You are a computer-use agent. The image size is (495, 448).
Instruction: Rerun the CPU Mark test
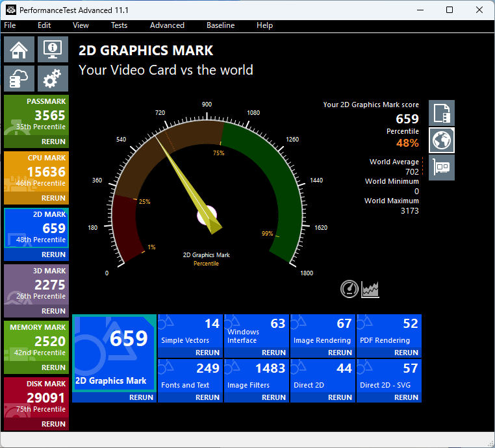pos(53,198)
